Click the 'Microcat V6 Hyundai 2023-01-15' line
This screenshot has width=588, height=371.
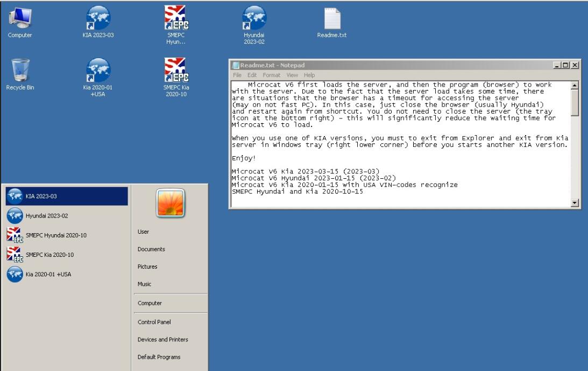(x=314, y=178)
